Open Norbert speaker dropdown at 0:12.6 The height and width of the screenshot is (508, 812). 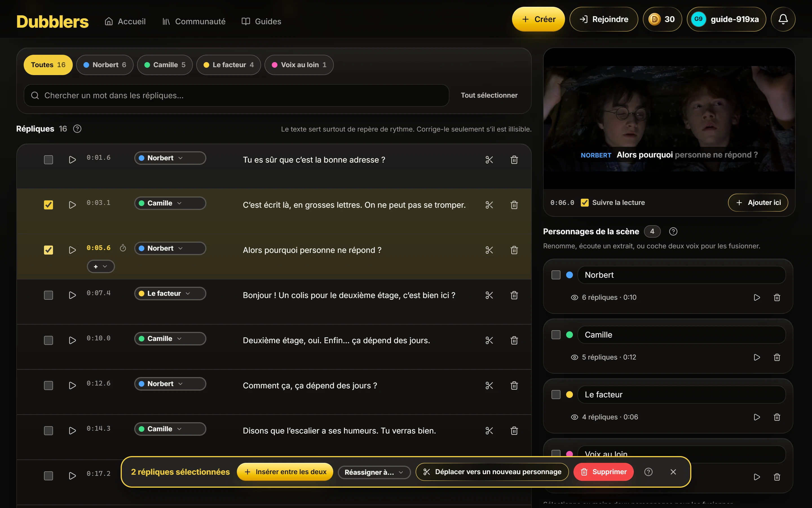coord(170,384)
